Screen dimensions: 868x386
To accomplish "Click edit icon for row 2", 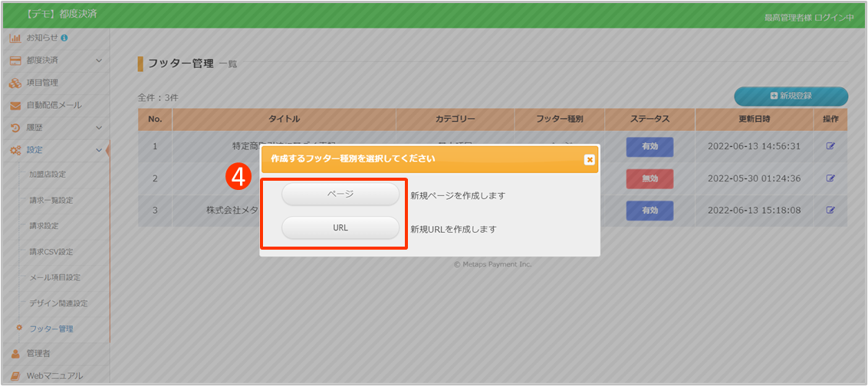I will click(x=830, y=178).
